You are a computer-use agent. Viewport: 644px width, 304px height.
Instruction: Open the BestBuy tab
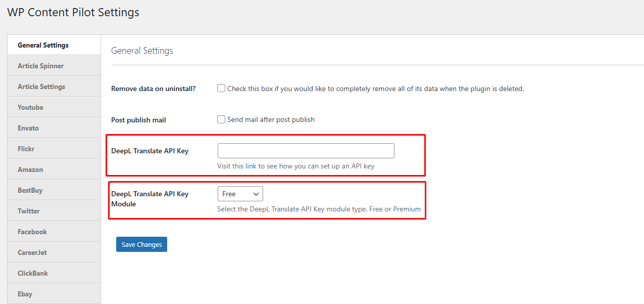[x=54, y=190]
